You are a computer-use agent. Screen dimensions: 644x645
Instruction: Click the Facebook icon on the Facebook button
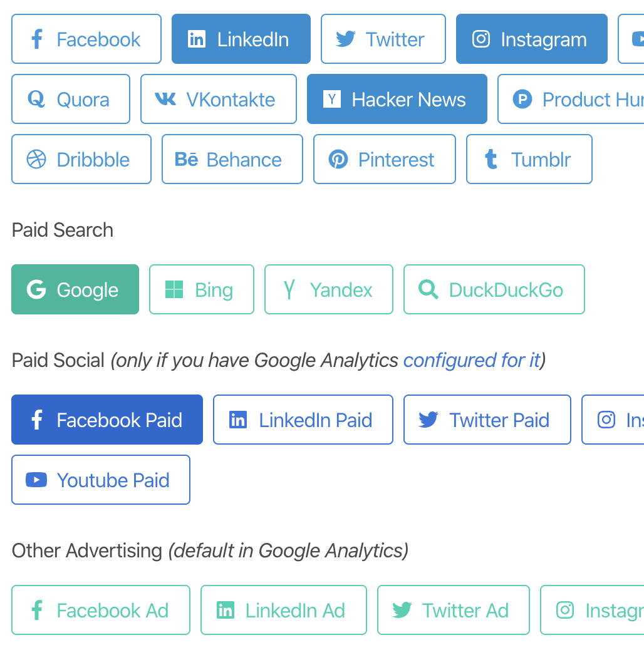click(36, 39)
